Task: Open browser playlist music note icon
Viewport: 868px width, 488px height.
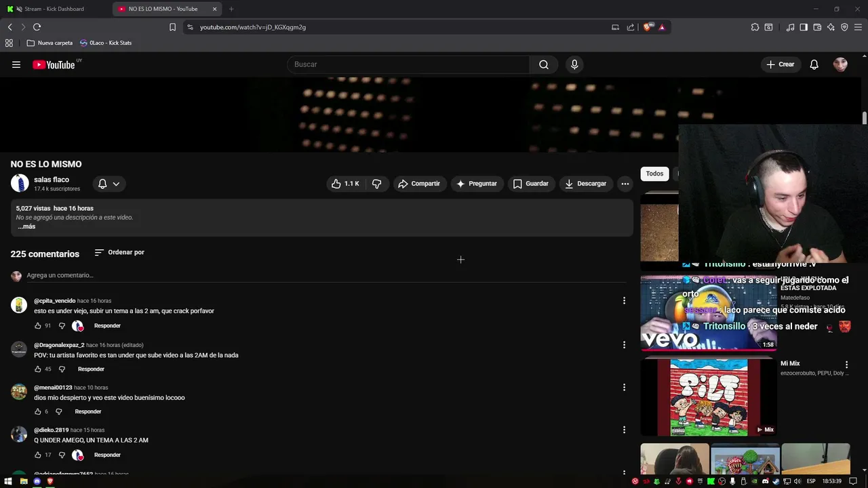Action: [790, 27]
